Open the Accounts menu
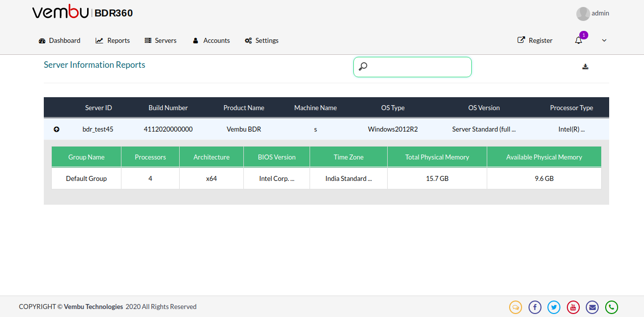Viewport: 644px width, 317px height. point(211,40)
